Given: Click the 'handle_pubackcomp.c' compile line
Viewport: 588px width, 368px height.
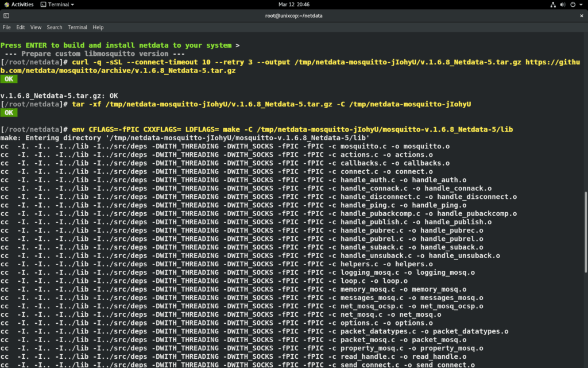Looking at the screenshot, I should [x=259, y=213].
